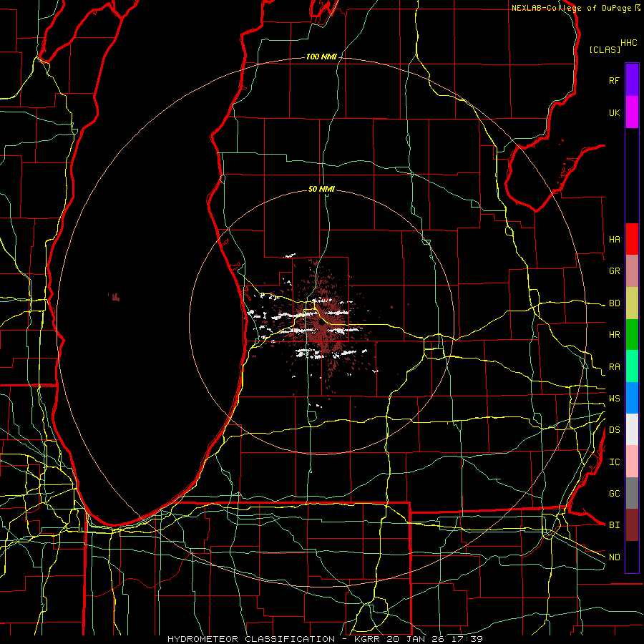
Task: Click the BD legend label
Action: coord(615,303)
